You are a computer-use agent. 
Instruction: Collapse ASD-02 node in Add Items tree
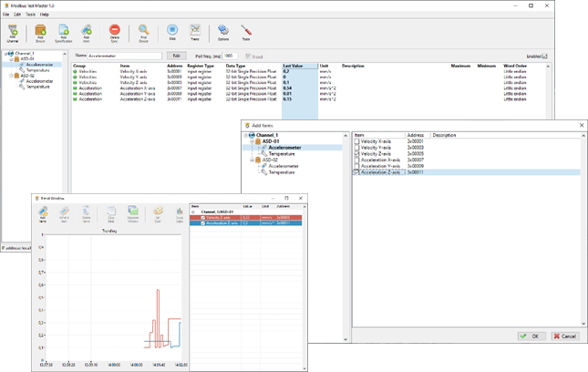tap(253, 160)
